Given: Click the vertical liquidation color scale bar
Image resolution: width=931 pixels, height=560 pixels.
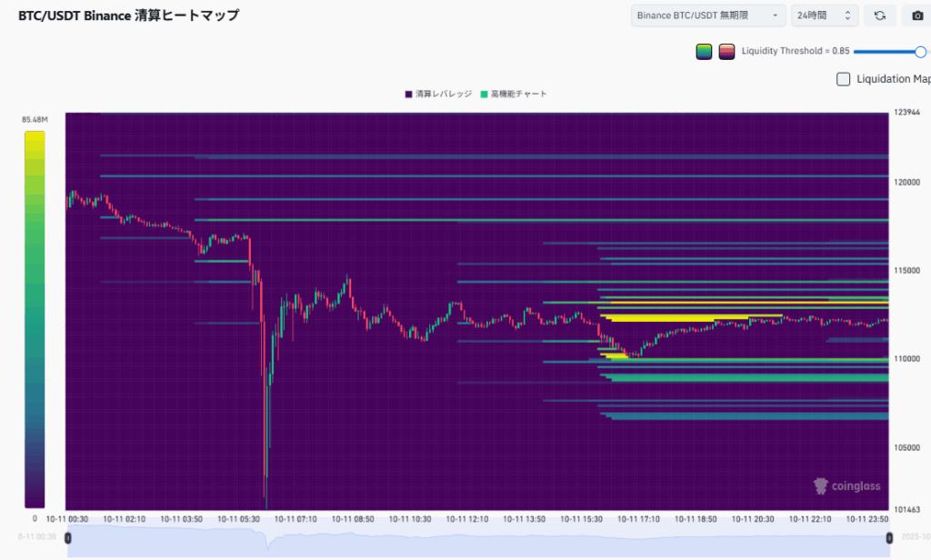Looking at the screenshot, I should point(34,318).
